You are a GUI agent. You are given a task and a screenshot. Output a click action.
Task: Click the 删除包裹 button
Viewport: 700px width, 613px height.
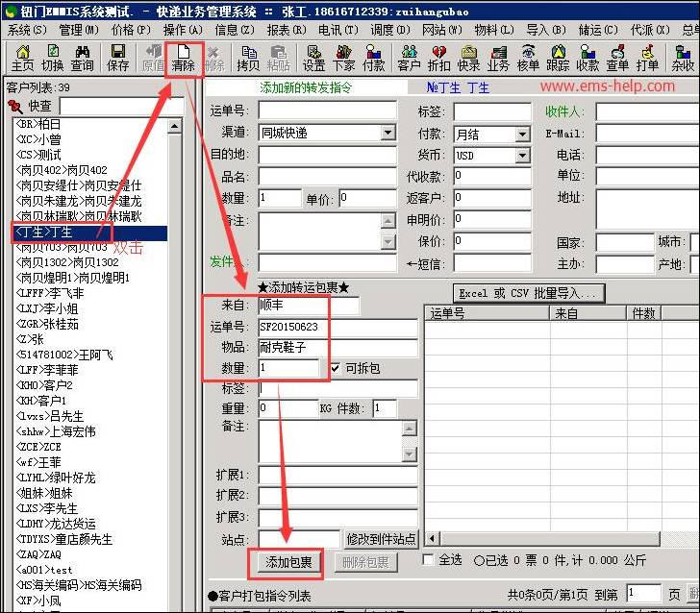tap(365, 562)
